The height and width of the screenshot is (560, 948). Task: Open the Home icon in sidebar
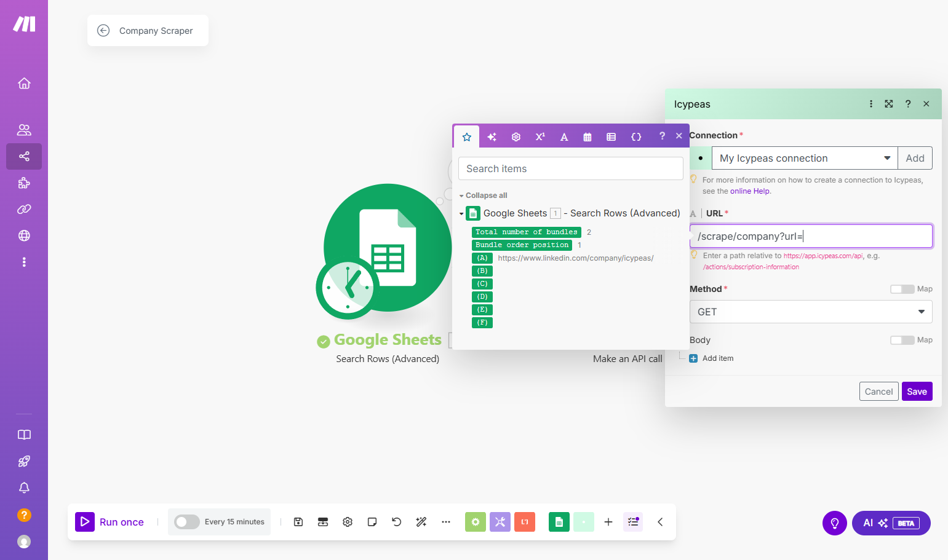point(24,83)
